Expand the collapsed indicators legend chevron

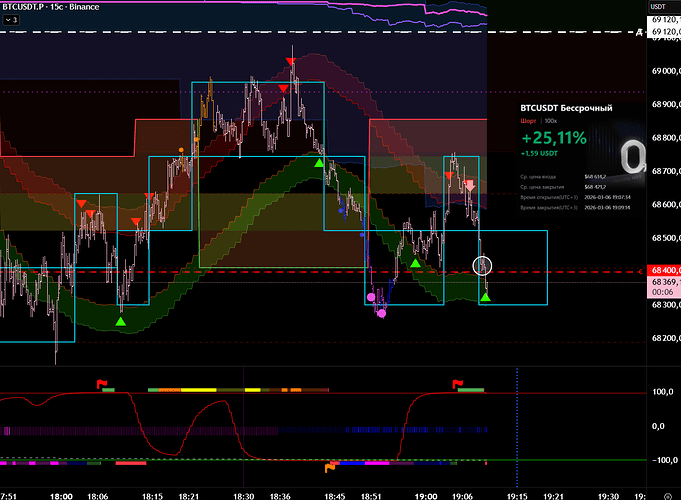(8, 18)
